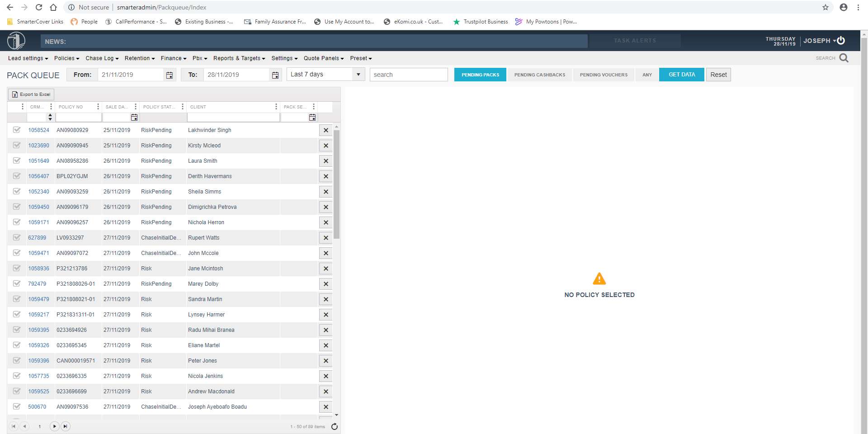Screen dimensions: 868x434
Task: Open the Lead settings dropdown menu
Action: coord(28,58)
